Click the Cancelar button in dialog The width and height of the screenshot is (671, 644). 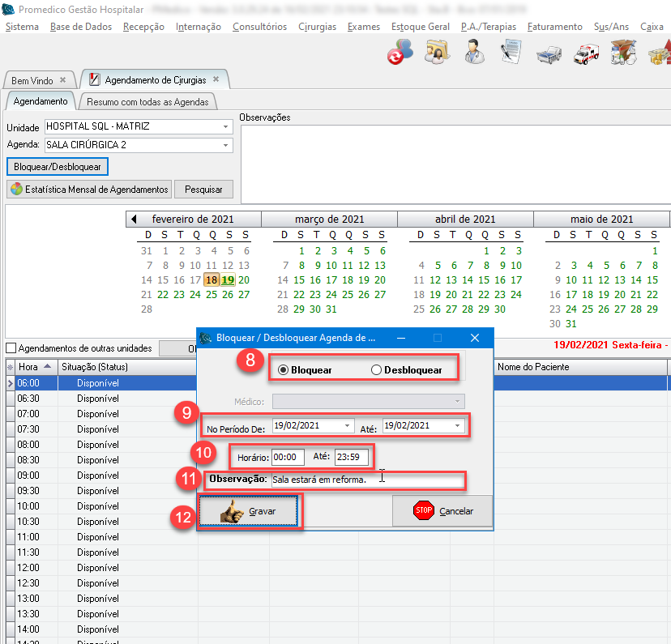442,511
